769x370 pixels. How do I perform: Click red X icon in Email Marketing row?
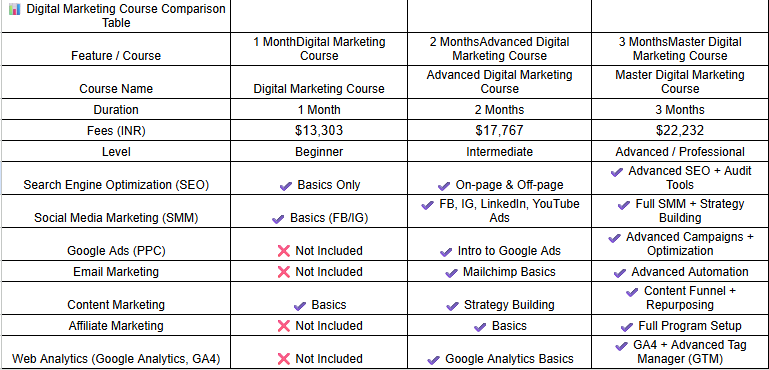point(284,272)
